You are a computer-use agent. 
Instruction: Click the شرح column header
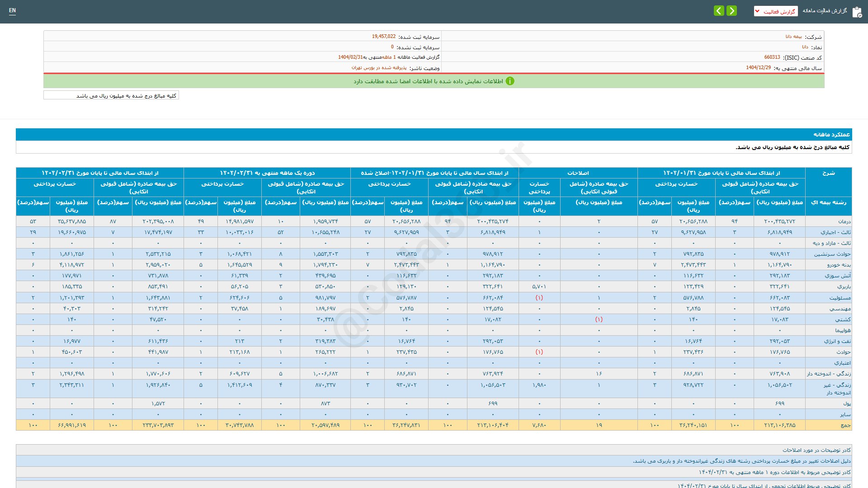tap(828, 173)
